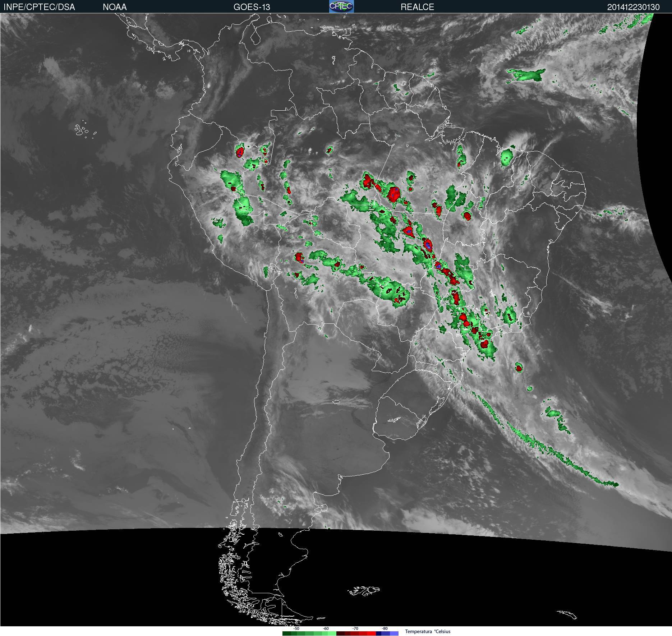The image size is (672, 636).
Task: Click the Temperatura °Celsius legend label
Action: (x=428, y=632)
